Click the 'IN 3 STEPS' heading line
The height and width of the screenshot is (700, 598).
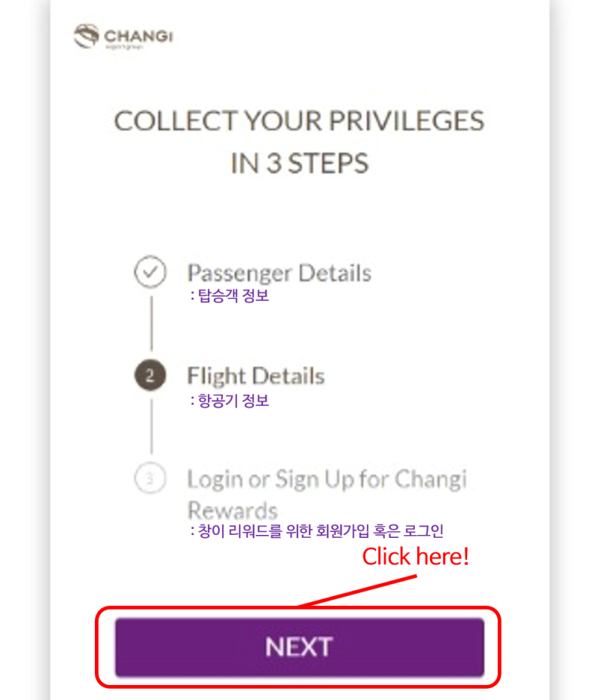click(x=300, y=163)
